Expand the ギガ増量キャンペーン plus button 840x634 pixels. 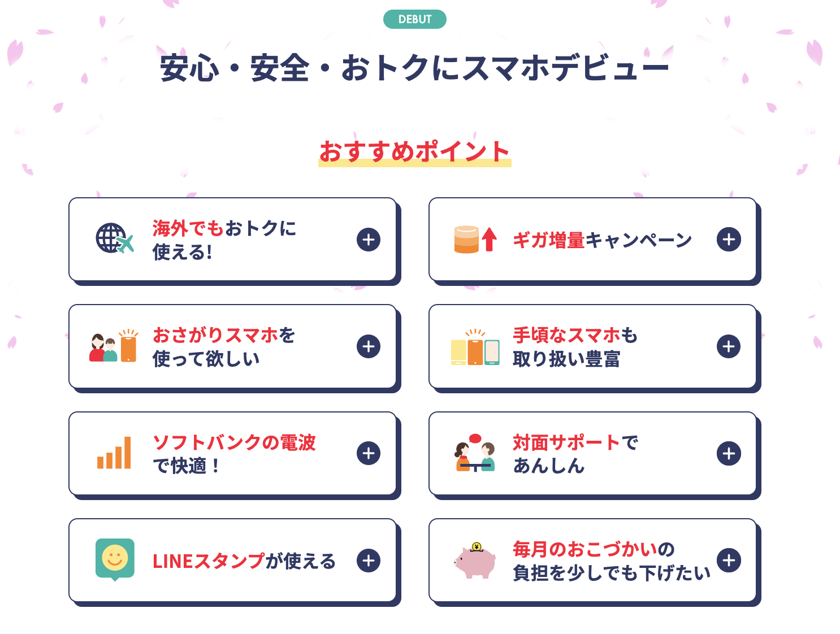pyautogui.click(x=729, y=240)
